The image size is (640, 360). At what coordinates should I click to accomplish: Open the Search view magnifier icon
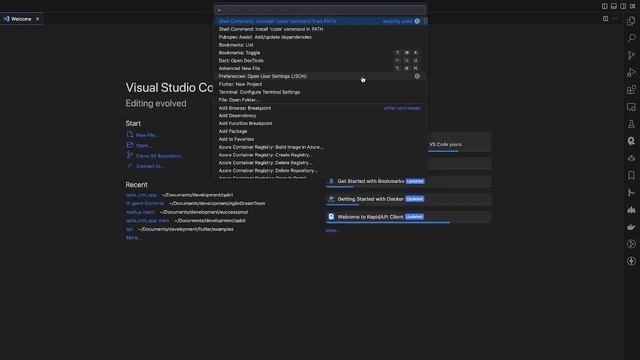click(631, 38)
